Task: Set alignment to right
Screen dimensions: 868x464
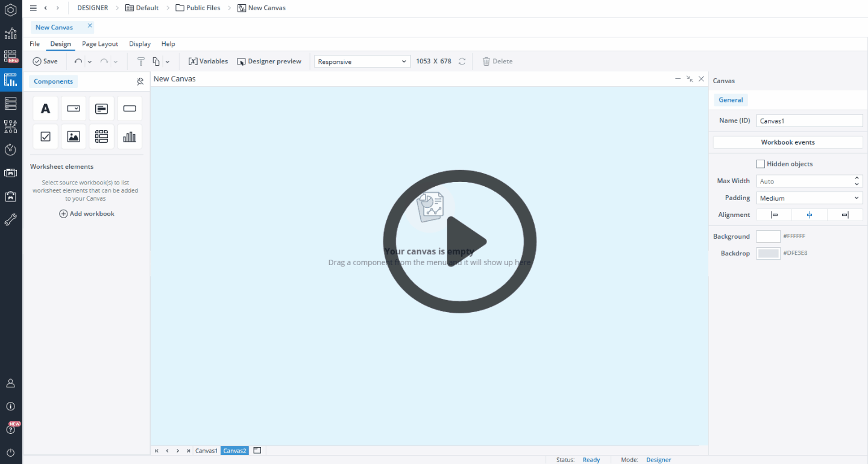Action: [845, 215]
